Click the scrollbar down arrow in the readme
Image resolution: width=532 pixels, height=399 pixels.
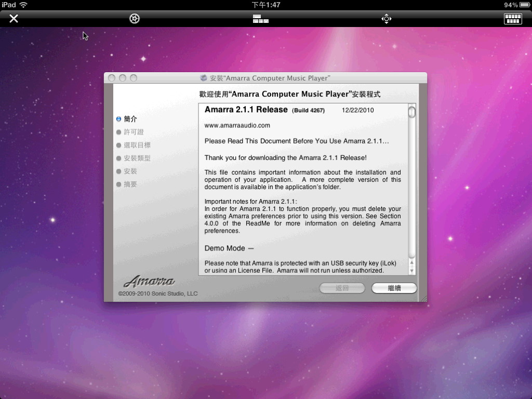[x=412, y=271]
